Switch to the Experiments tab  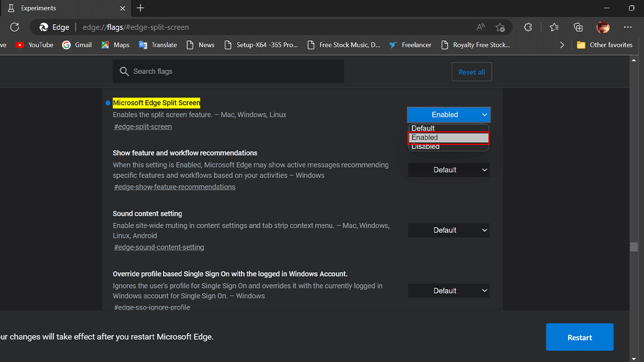pos(64,9)
